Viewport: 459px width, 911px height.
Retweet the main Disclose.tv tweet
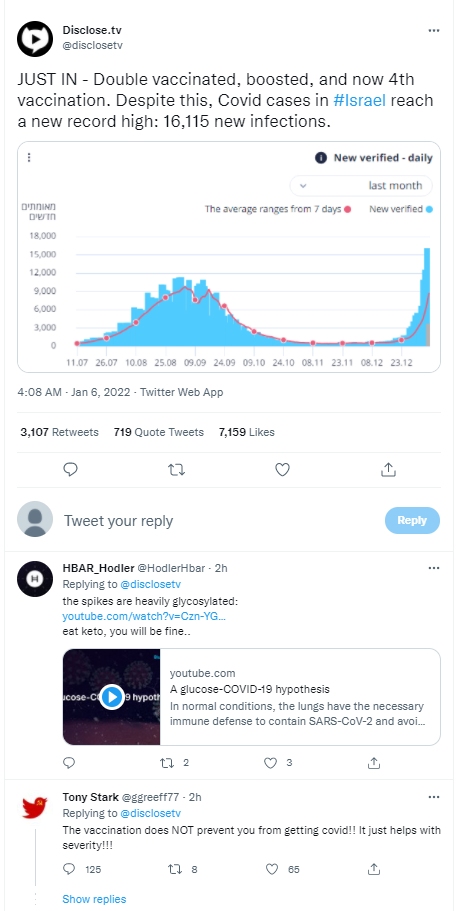pyautogui.click(x=177, y=469)
